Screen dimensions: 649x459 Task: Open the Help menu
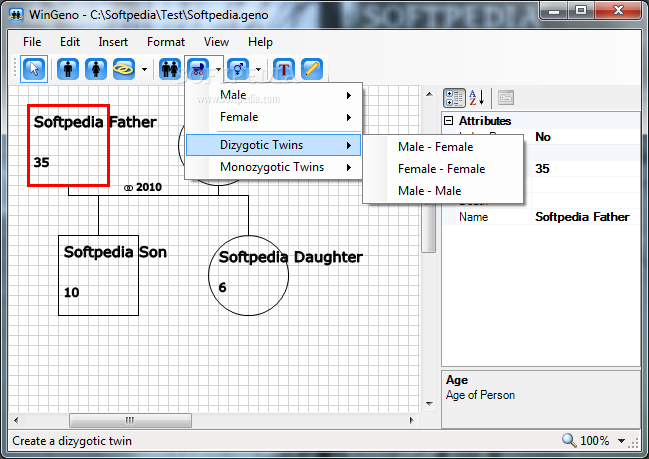coord(260,42)
